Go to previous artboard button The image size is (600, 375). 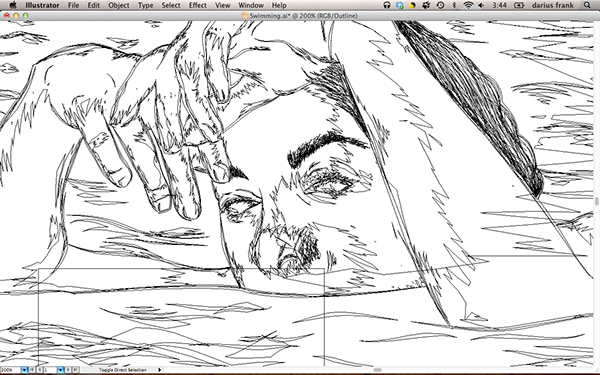pyautogui.click(x=40, y=370)
